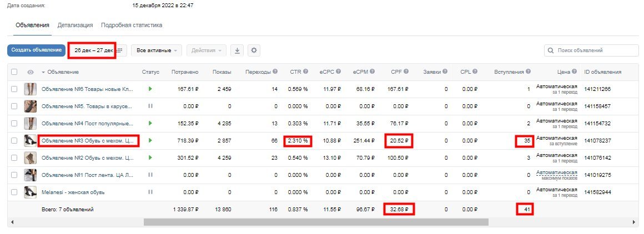Click paused status icon of Melanesi ad
Viewport: 644px width, 234px height.
click(150, 192)
